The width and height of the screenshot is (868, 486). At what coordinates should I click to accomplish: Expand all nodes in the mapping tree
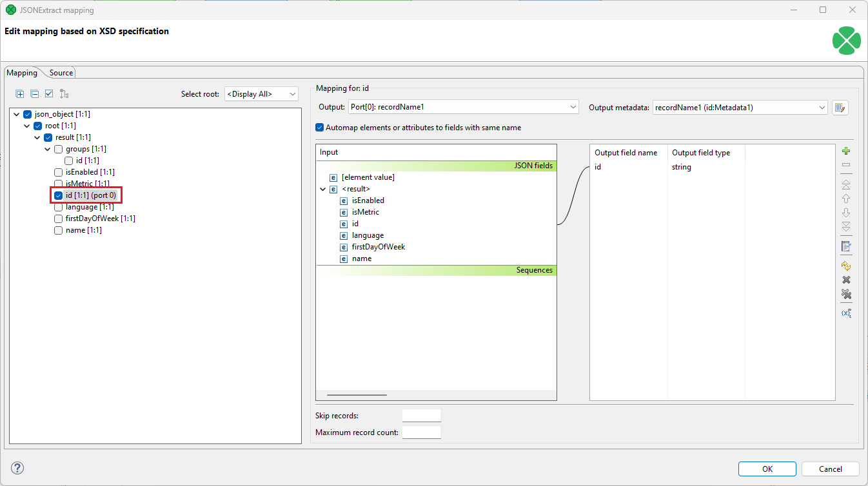(20, 93)
